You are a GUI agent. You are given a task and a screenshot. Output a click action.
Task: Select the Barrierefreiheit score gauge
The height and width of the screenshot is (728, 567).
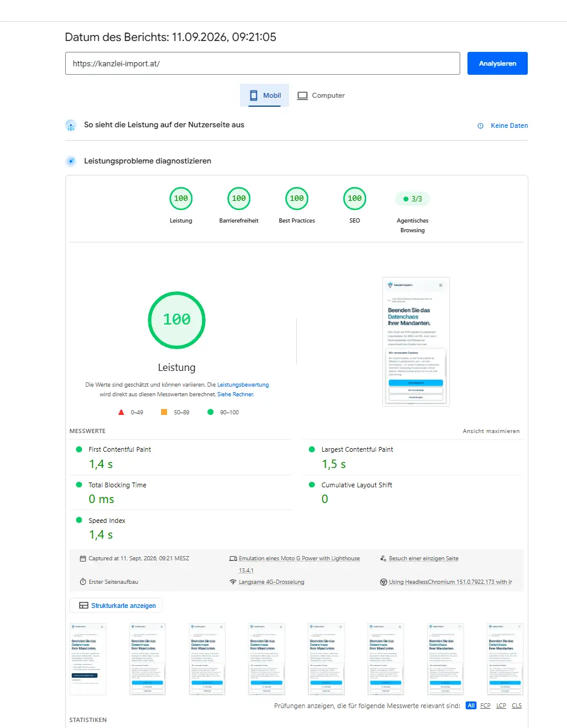click(x=239, y=198)
